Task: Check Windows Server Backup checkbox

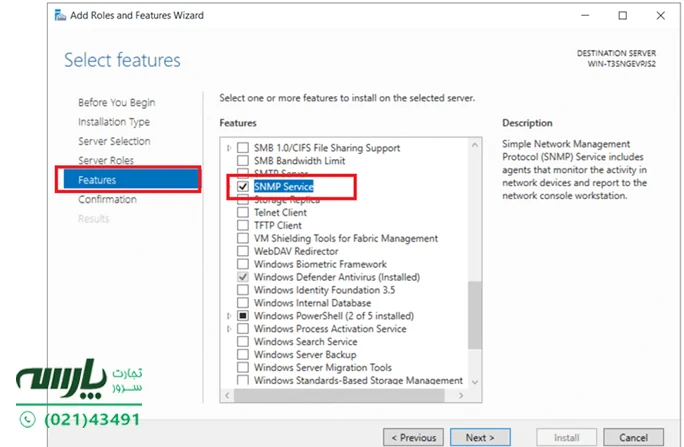Action: (x=243, y=354)
